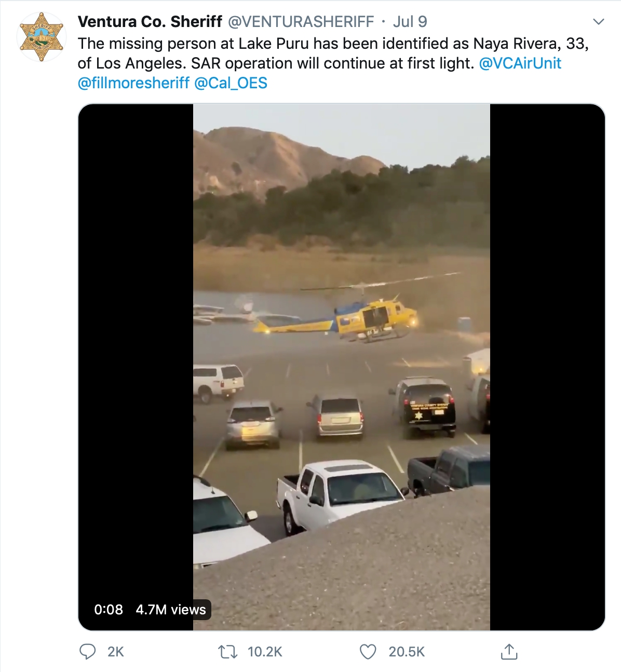Visit the @VCAirUnit mention
The image size is (621, 672).
pos(520,63)
